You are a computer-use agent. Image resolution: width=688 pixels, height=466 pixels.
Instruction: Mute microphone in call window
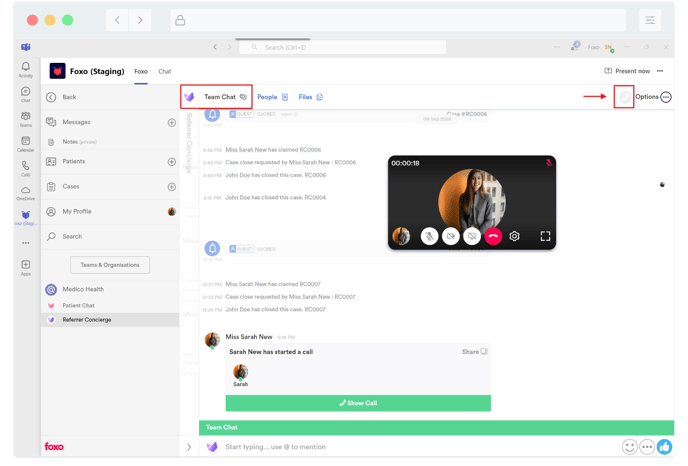click(x=429, y=236)
